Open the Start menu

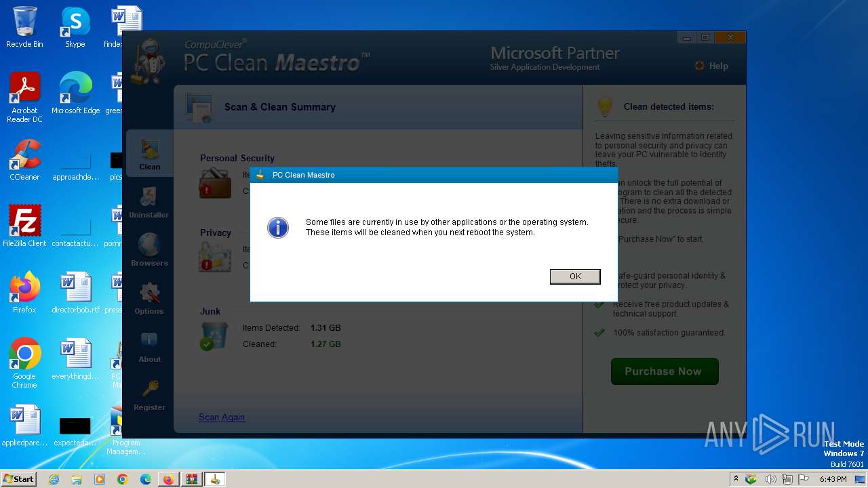pyautogui.click(x=18, y=479)
